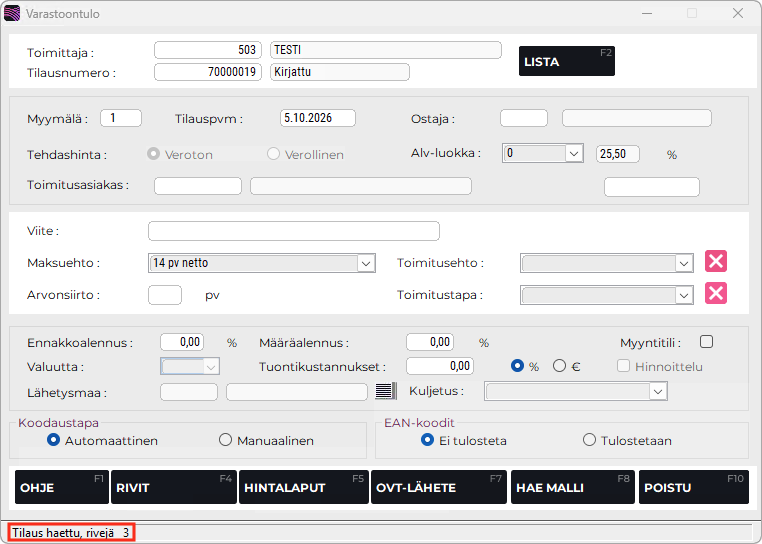Viewport: 762px width, 544px height.
Task: Select the Manuaalinen coding method
Action: 225,440
